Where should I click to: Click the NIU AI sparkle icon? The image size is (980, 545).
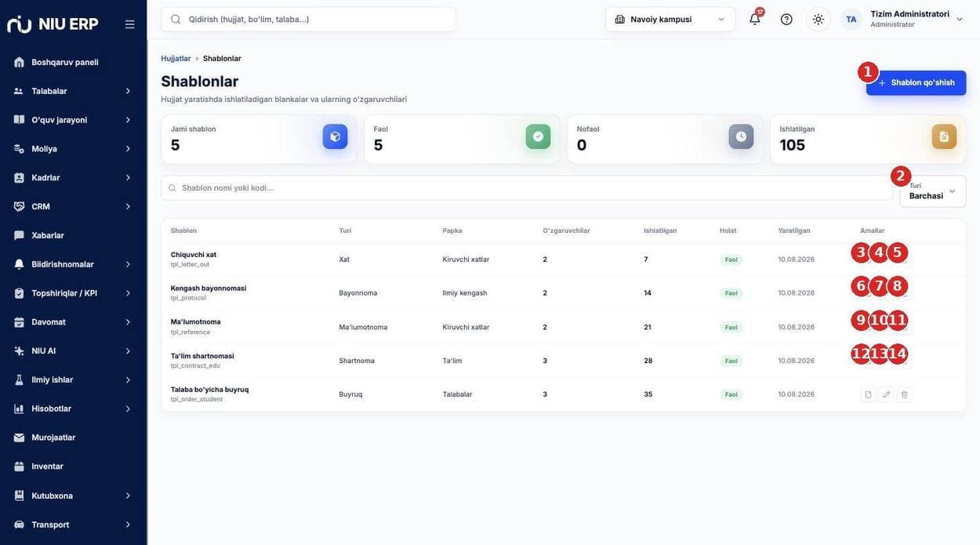19,351
